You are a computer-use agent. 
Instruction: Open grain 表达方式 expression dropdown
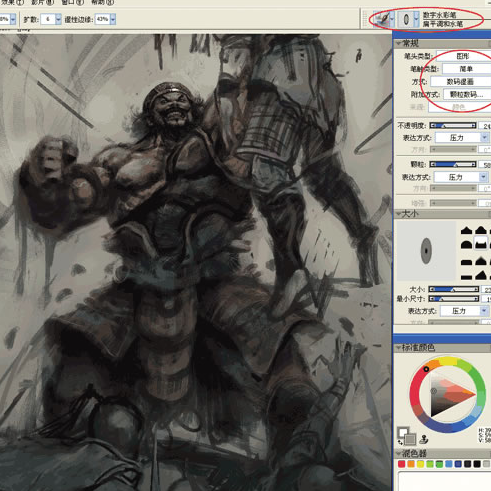click(x=461, y=177)
